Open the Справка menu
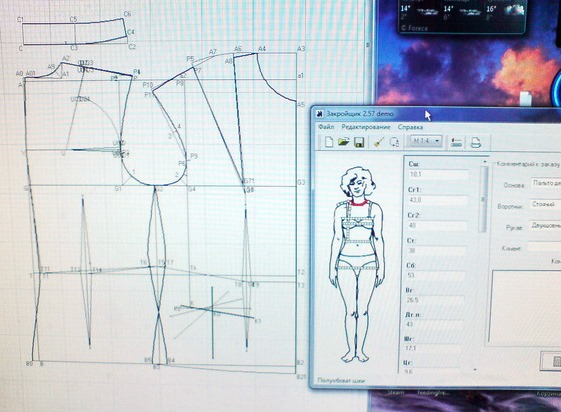 [x=410, y=127]
